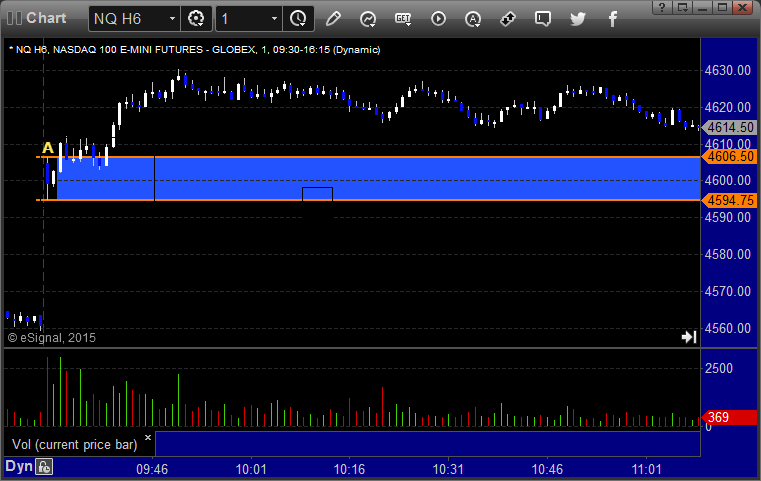Click the 4580.00 price axis label
Screen dimensions: 761x481
pyautogui.click(x=728, y=254)
